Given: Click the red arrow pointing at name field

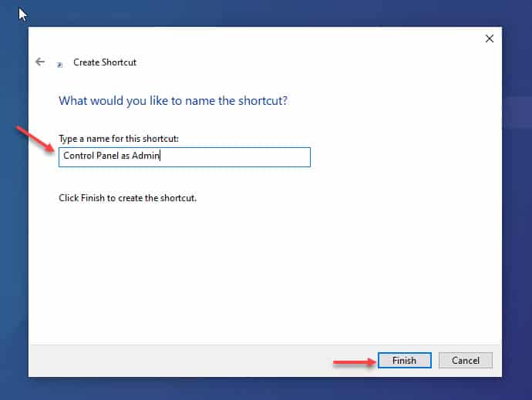Looking at the screenshot, I should 35,139.
